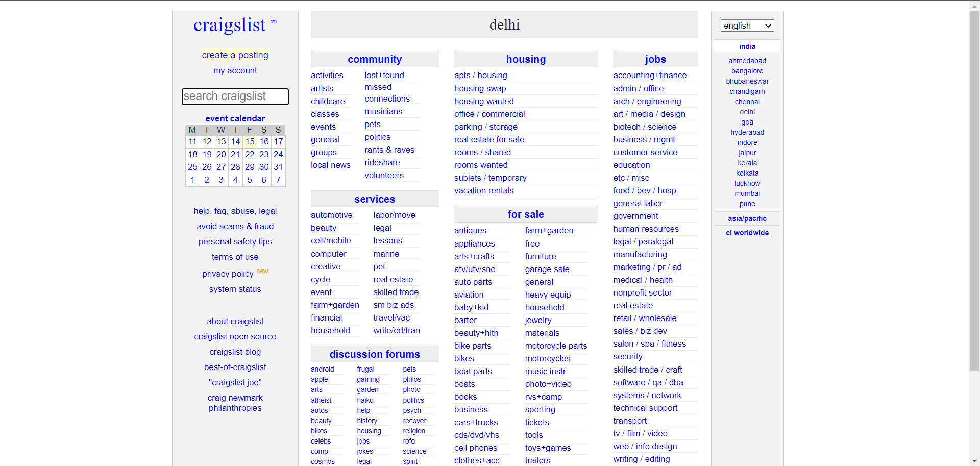Viewport: 980px width, 466px height.
Task: Browse cell phones for sale
Action: (x=476, y=448)
